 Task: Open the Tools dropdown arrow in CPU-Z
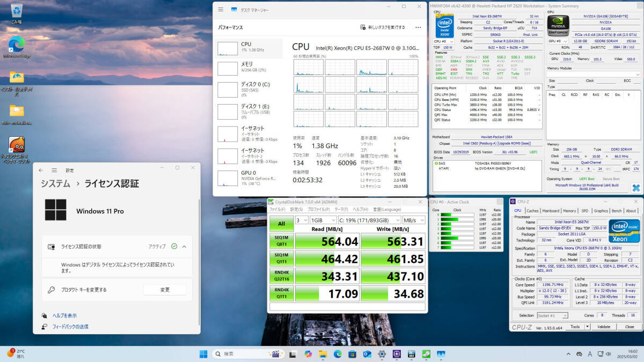tap(587, 327)
